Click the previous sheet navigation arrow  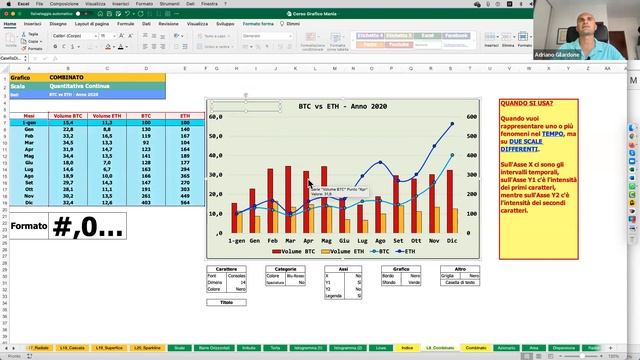[6, 348]
